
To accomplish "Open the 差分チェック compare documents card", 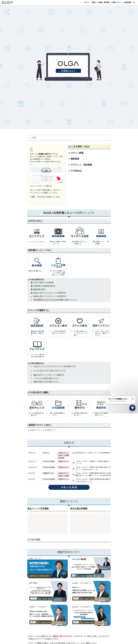I will (x=37, y=408).
